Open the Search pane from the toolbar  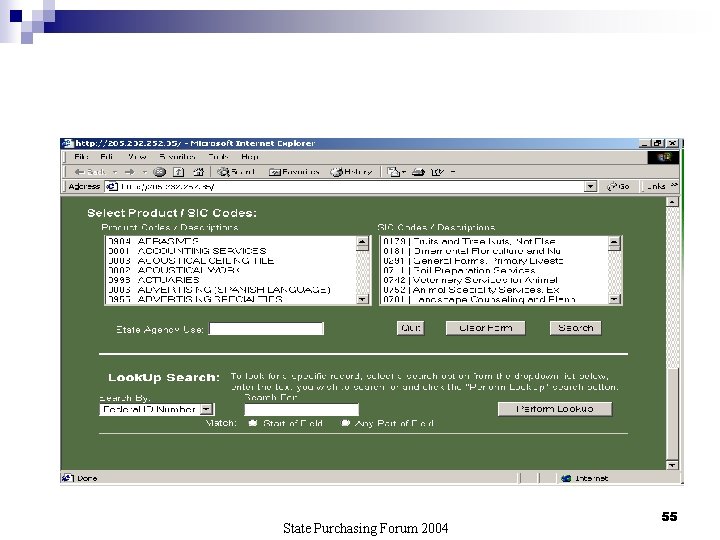(x=236, y=172)
